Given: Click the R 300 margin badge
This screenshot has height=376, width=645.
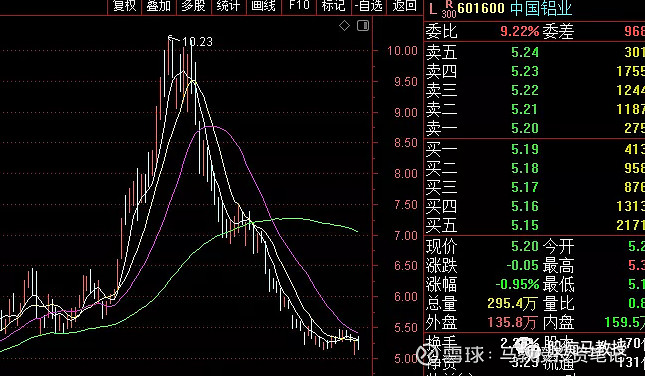Looking at the screenshot, I should (449, 10).
